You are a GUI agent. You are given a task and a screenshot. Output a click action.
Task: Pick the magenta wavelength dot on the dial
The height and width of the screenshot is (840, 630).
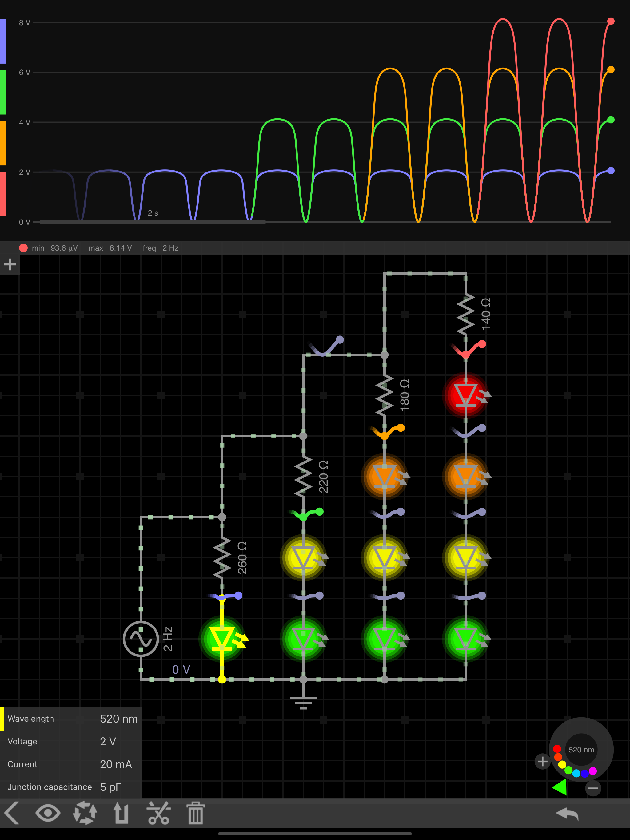(593, 771)
